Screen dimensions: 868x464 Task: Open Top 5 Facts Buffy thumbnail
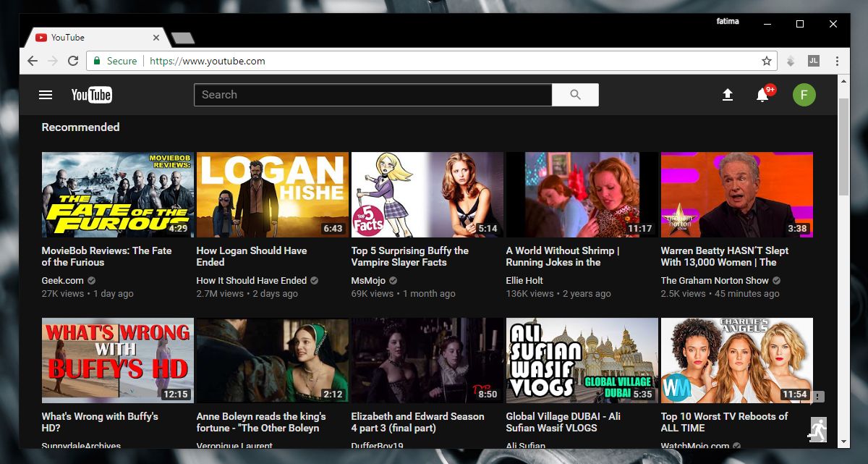427,195
